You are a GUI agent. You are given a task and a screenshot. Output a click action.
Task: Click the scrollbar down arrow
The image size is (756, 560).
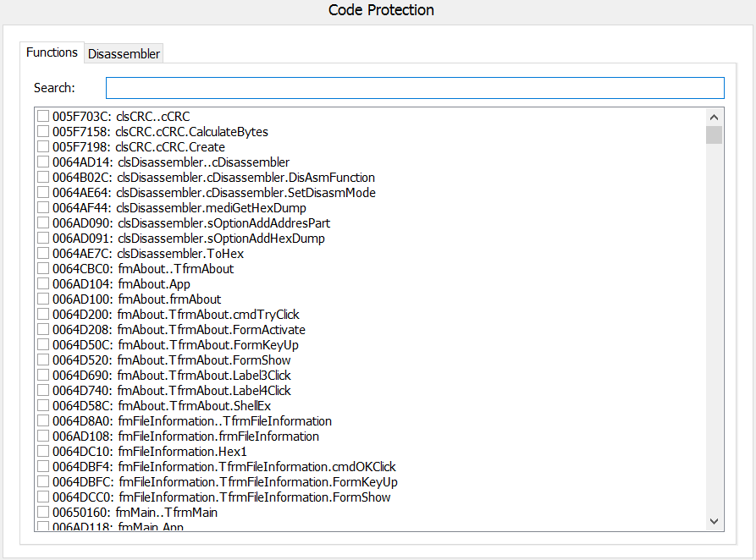(714, 521)
